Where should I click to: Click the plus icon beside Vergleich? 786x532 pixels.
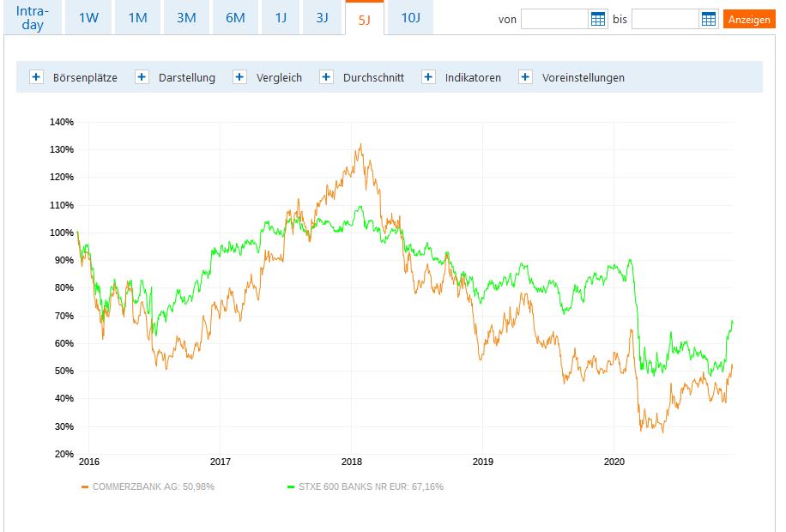click(240, 77)
